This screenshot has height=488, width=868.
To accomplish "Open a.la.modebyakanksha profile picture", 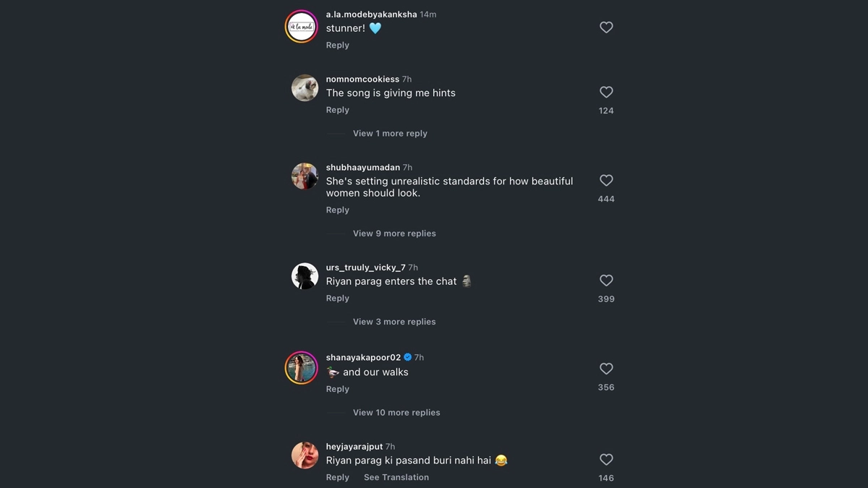I will coord(302,27).
